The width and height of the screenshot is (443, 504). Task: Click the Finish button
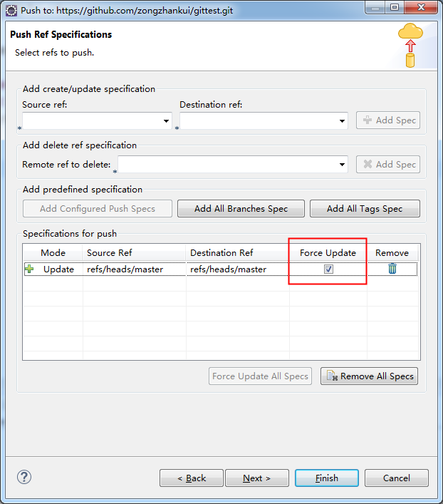tap(327, 478)
